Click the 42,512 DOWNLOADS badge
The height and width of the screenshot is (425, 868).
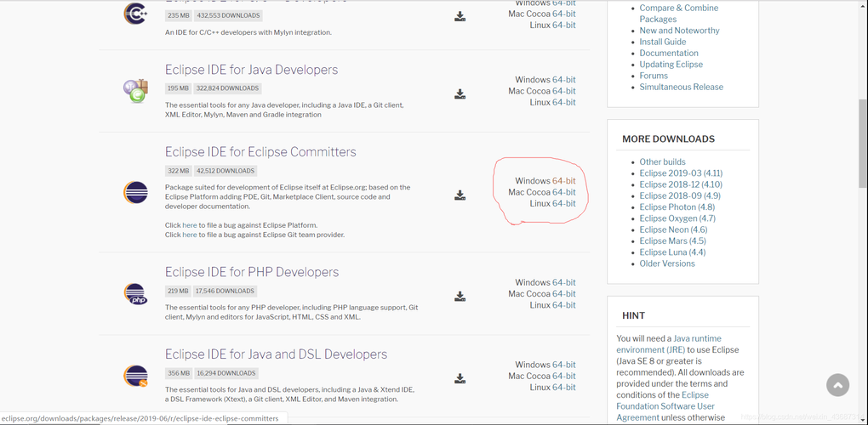pos(226,171)
